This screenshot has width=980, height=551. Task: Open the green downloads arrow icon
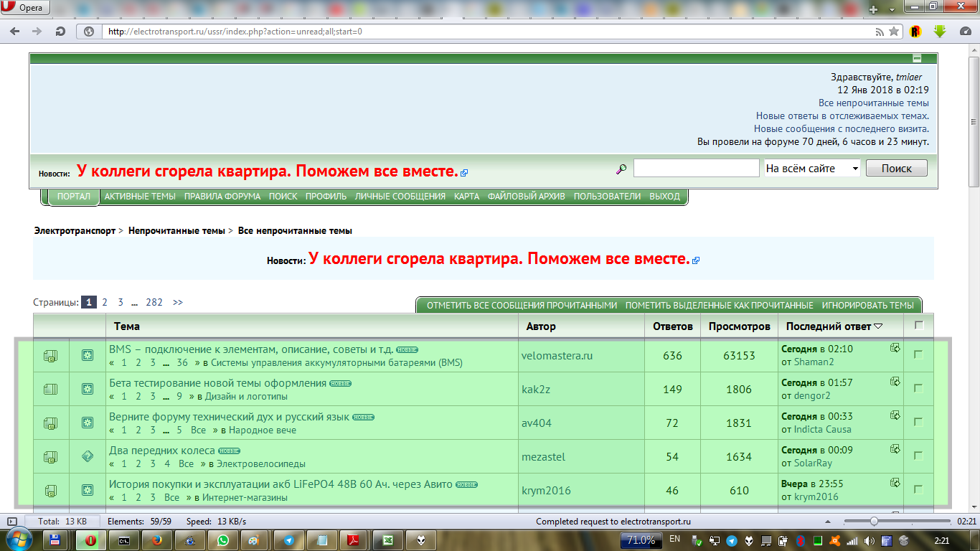click(940, 32)
